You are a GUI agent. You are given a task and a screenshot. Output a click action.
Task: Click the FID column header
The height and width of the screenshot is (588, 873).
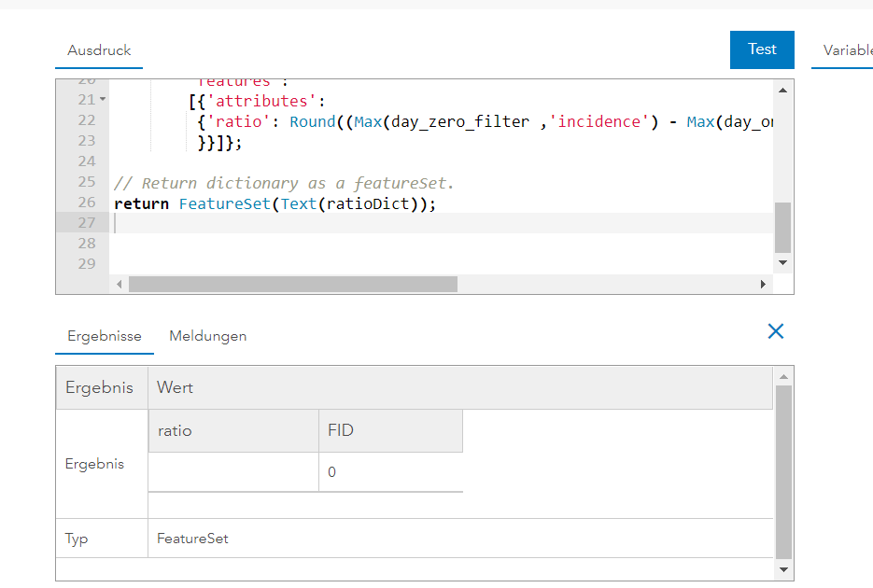pos(390,431)
